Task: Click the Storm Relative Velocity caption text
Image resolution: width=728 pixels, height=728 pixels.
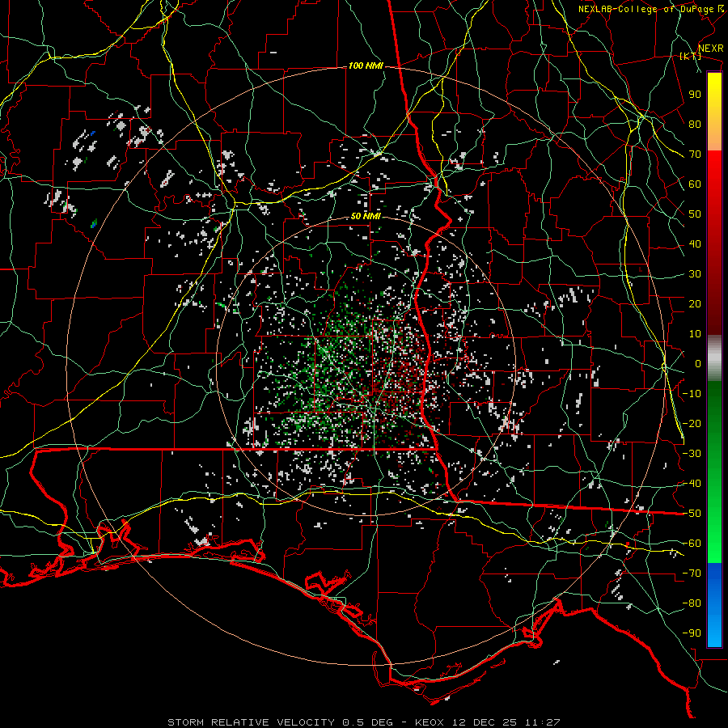Action: (x=251, y=722)
